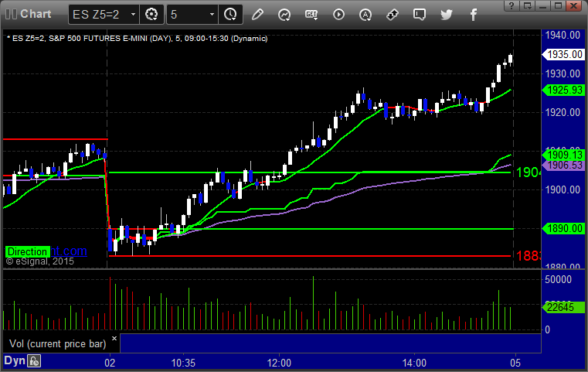Open the circled A alerts menu
Screen dimensions: 588x372
365,15
